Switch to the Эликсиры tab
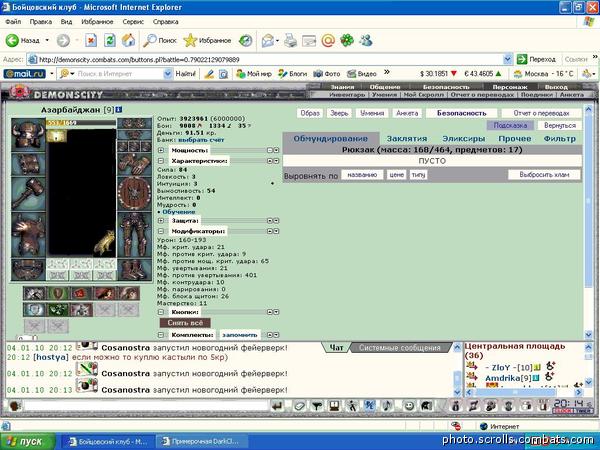600x450 pixels. [463, 139]
